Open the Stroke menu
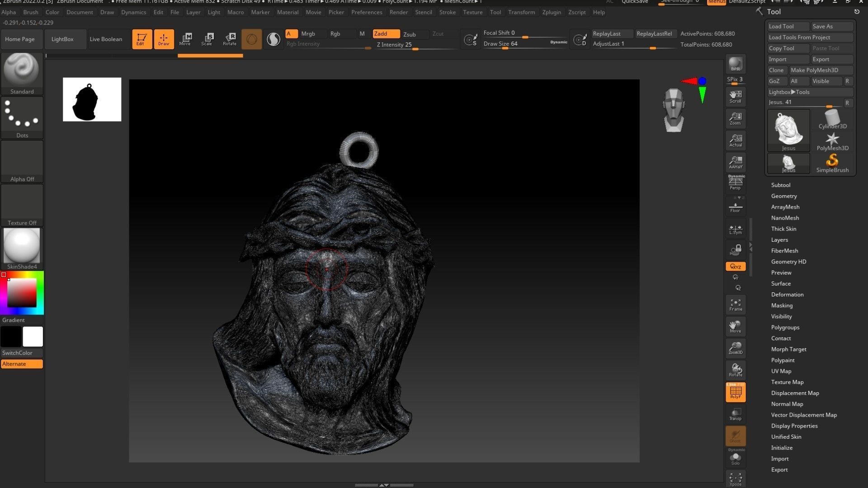This screenshot has height=488, width=868. pos(448,12)
